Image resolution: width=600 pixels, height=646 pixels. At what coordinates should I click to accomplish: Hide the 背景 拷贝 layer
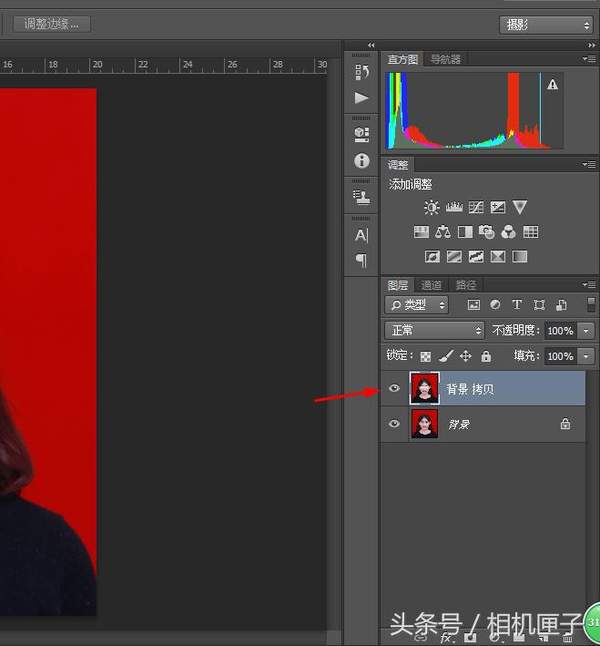pyautogui.click(x=394, y=388)
